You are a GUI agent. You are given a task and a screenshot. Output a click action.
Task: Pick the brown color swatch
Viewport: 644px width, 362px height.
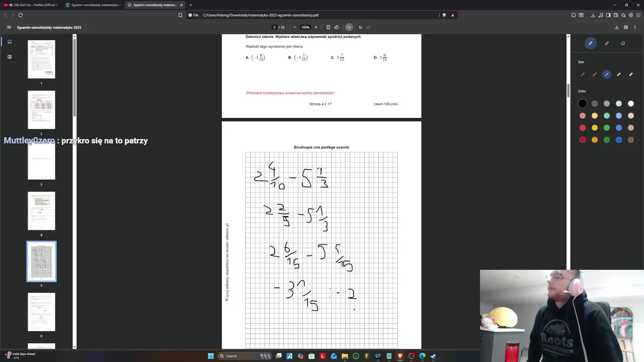[x=631, y=140]
